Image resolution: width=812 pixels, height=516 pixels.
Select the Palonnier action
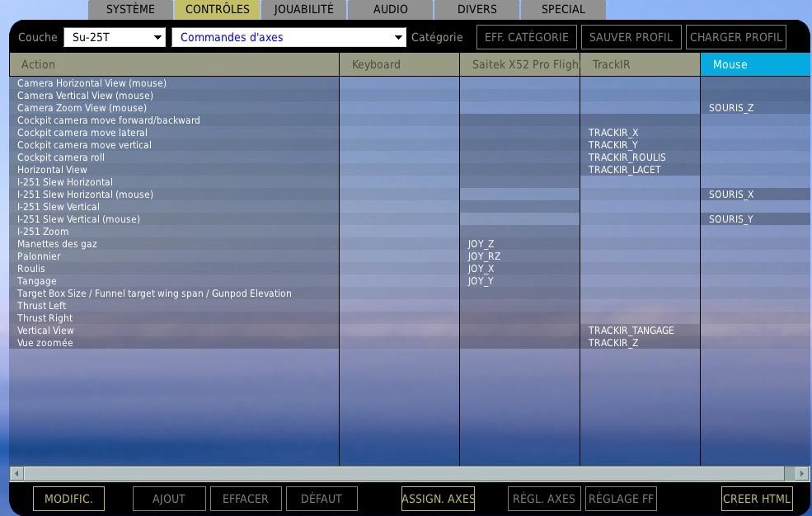(x=174, y=256)
